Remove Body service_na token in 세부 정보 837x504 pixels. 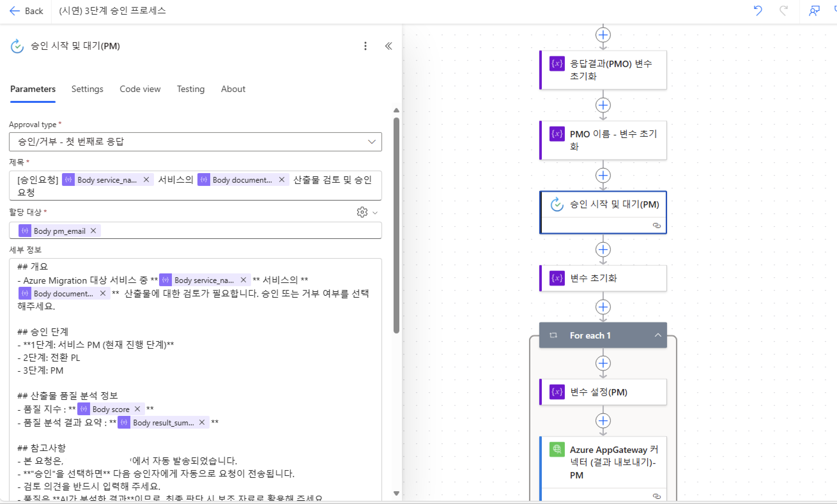tap(243, 280)
